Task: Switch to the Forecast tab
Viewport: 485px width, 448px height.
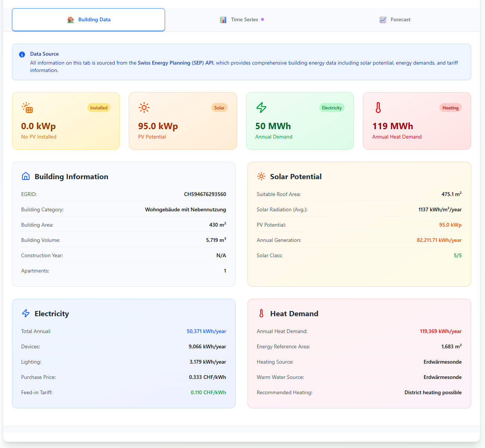Action: (395, 20)
